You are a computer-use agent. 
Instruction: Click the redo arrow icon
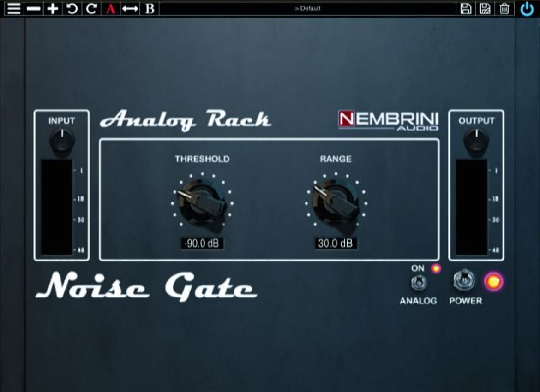tap(91, 9)
